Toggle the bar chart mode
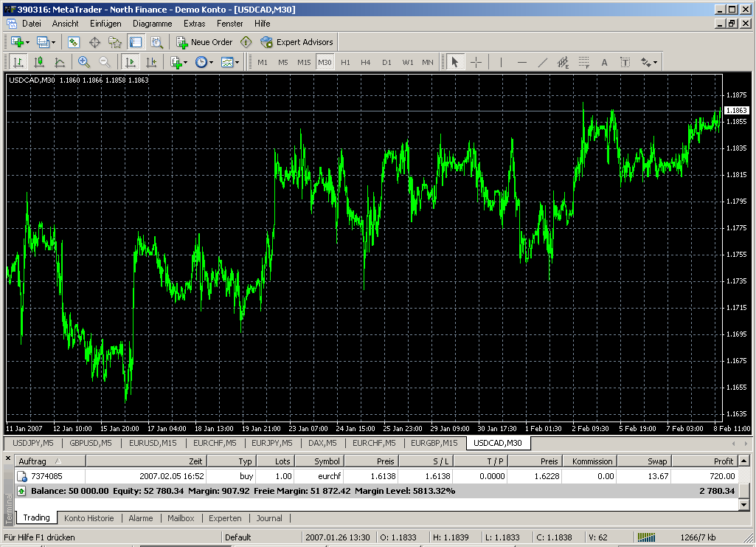The height and width of the screenshot is (547, 756). point(18,62)
